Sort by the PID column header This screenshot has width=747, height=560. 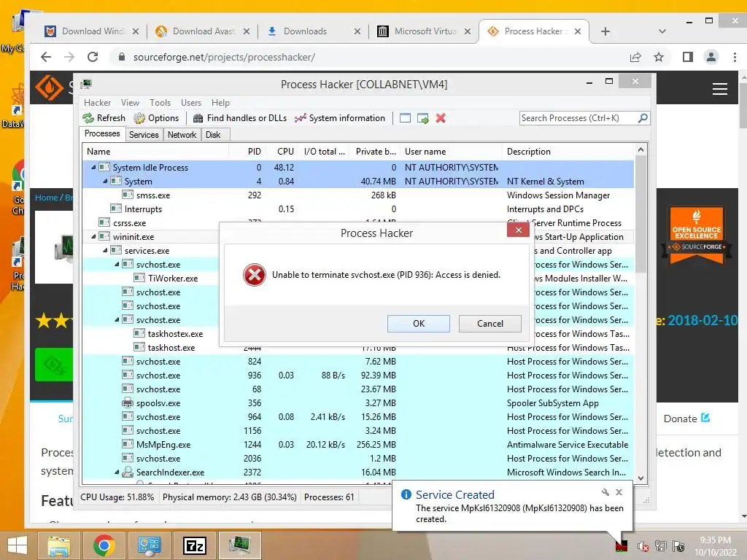[247, 152]
